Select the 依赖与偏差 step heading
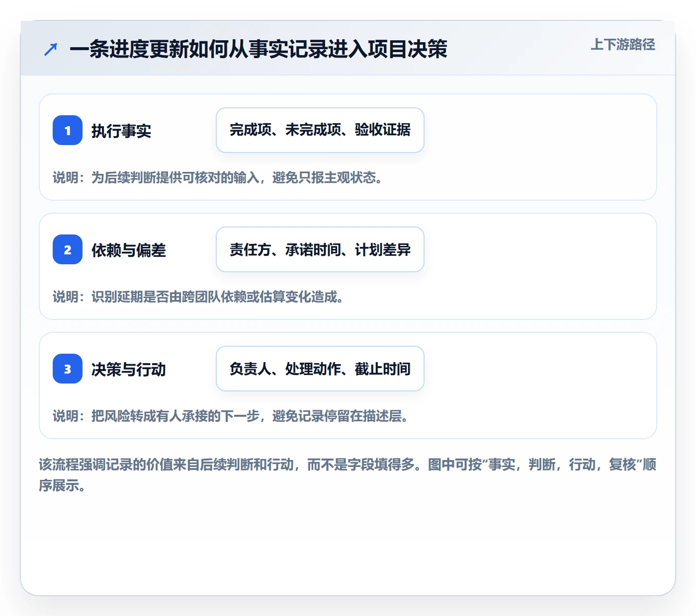Viewport: 696px width, 616px height. point(129,250)
